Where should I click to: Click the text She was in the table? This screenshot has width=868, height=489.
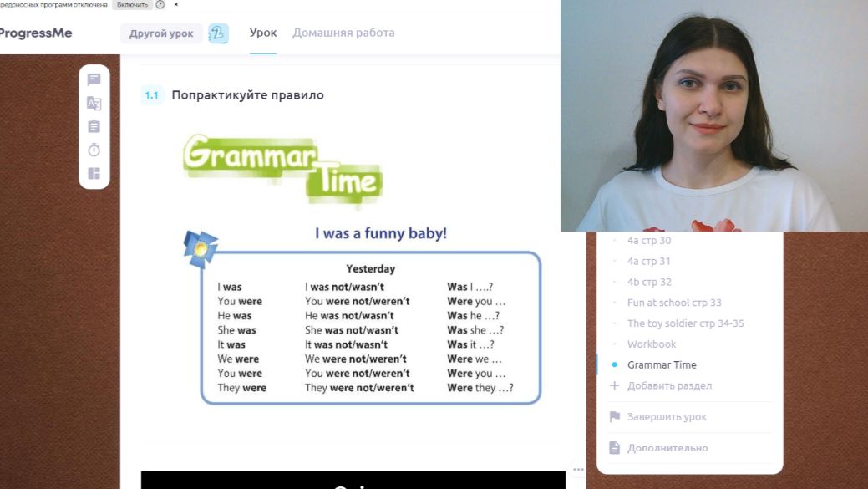pos(236,330)
